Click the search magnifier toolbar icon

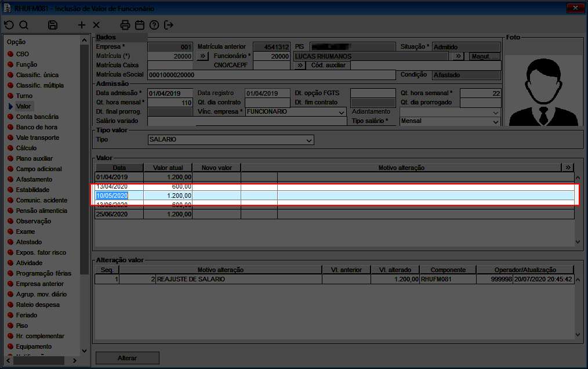24,25
